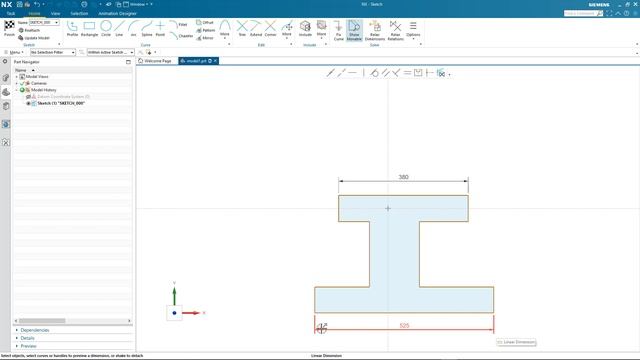Toggle the Cameras check mark

click(x=22, y=83)
